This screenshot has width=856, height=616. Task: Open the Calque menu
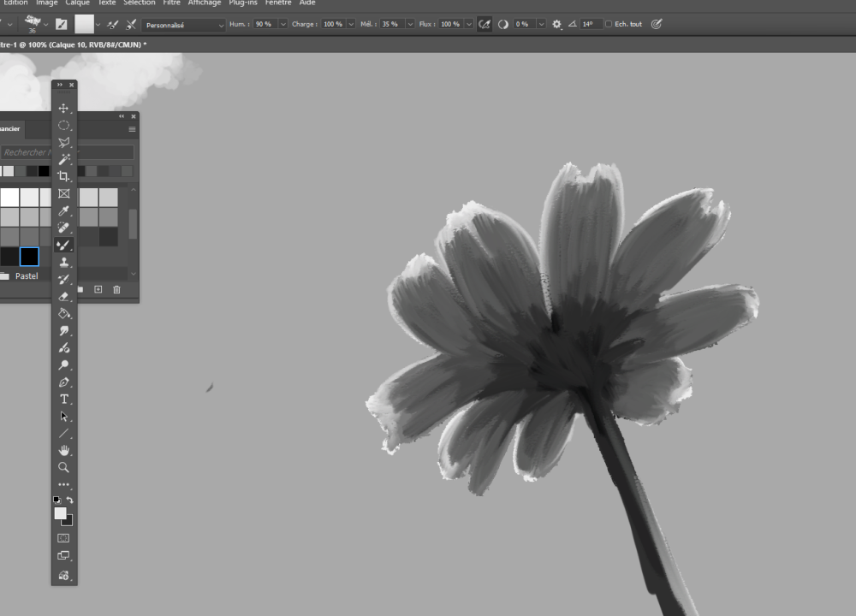click(x=78, y=3)
